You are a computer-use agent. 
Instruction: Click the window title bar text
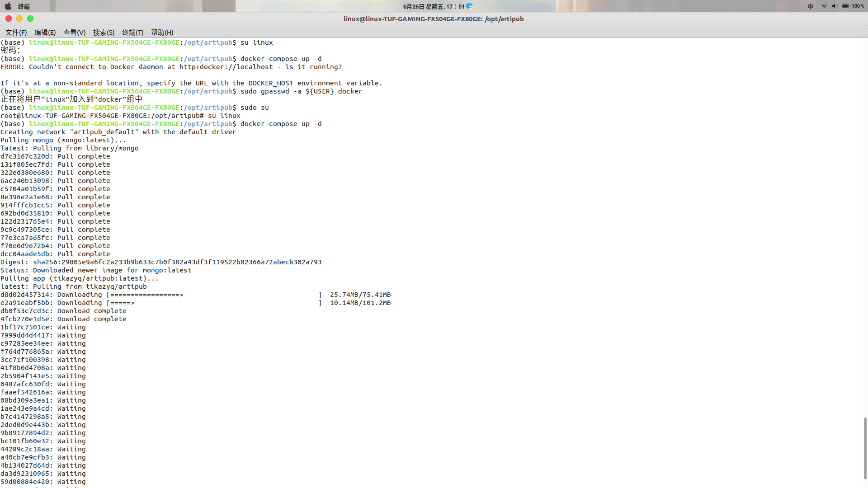[x=433, y=19]
